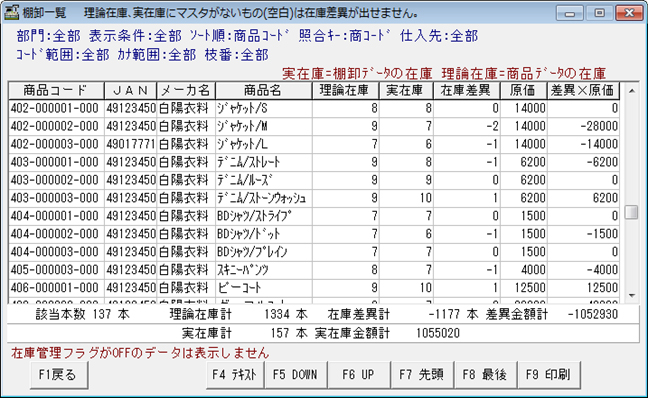
Task: Click the 該当本数 137 本 summary
Action: pos(82,315)
